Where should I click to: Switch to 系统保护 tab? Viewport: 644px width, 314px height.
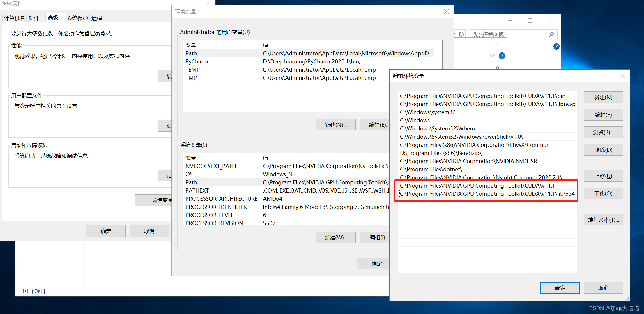pyautogui.click(x=77, y=18)
